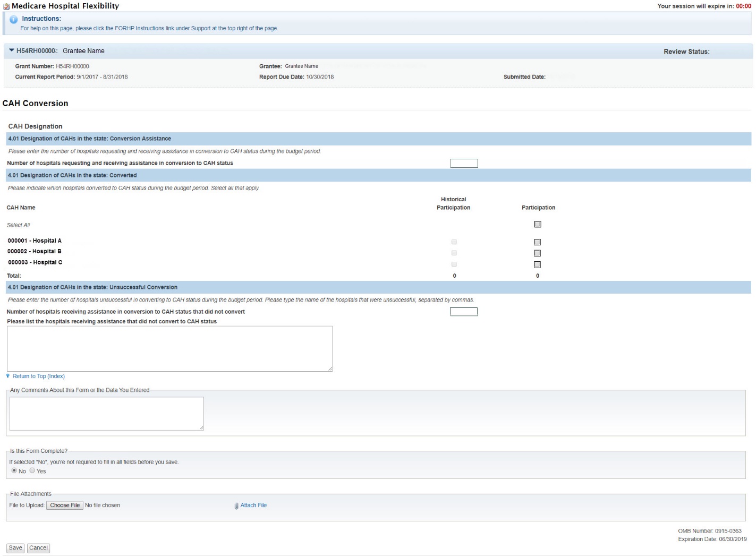Select Yes for Is this Form Complete

pyautogui.click(x=32, y=470)
